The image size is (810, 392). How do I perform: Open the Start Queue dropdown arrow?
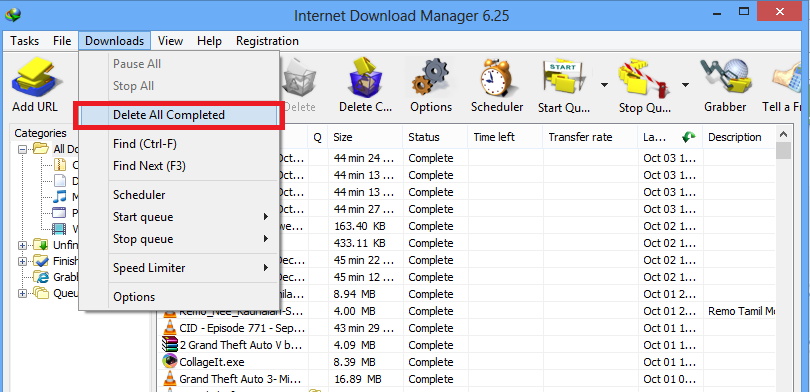(603, 85)
